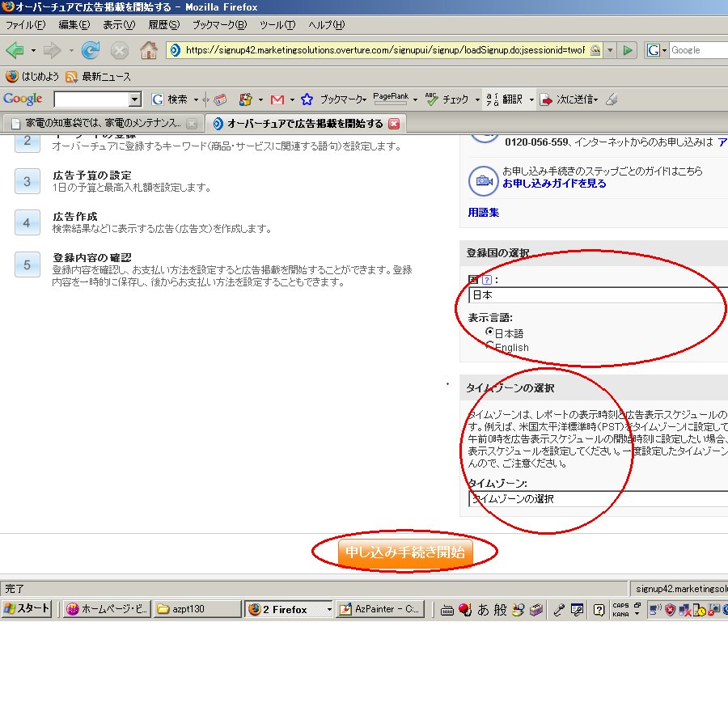The width and height of the screenshot is (728, 728).
Task: Open the 国 country dropdown showing 日本
Action: point(598,294)
